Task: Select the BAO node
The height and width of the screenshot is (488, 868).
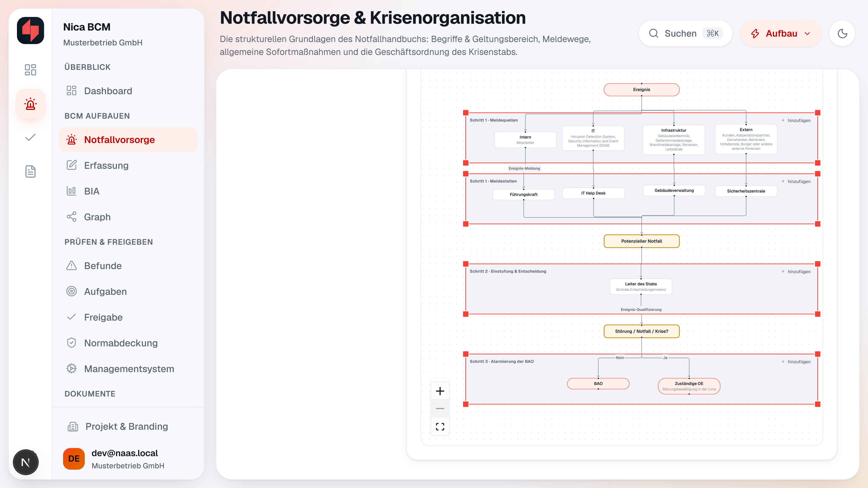Action: coord(598,384)
